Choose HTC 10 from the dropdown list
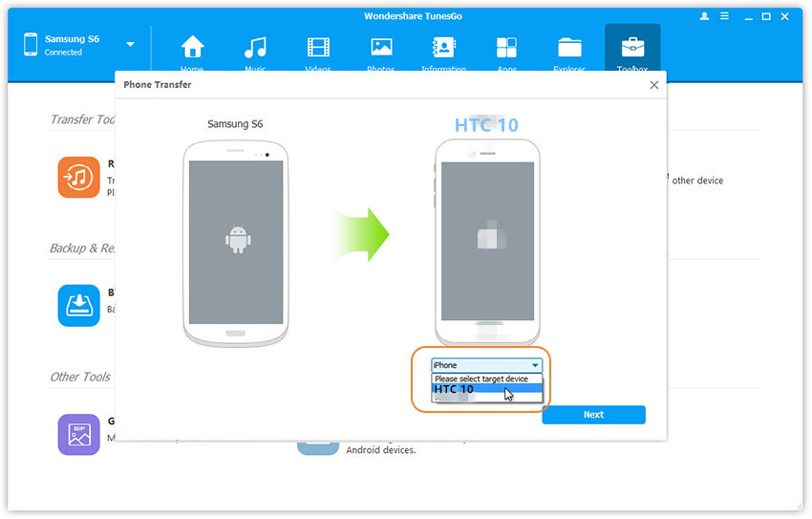The image size is (812, 519). click(487, 389)
